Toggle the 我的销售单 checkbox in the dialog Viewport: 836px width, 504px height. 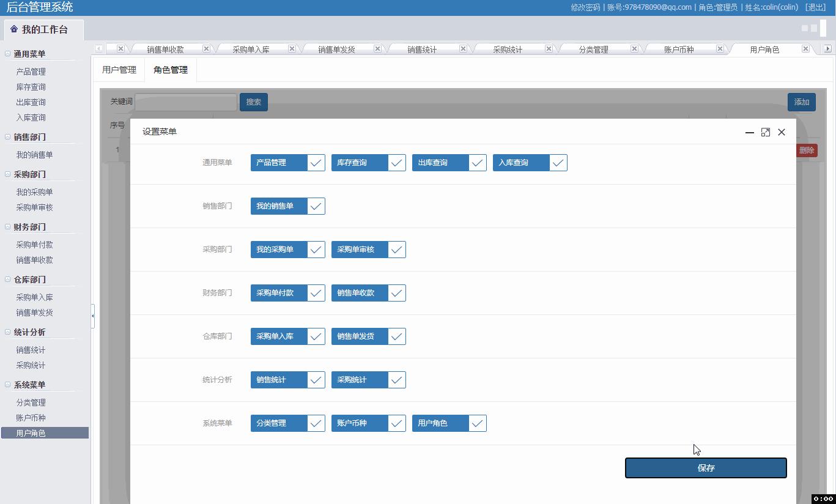[316, 206]
